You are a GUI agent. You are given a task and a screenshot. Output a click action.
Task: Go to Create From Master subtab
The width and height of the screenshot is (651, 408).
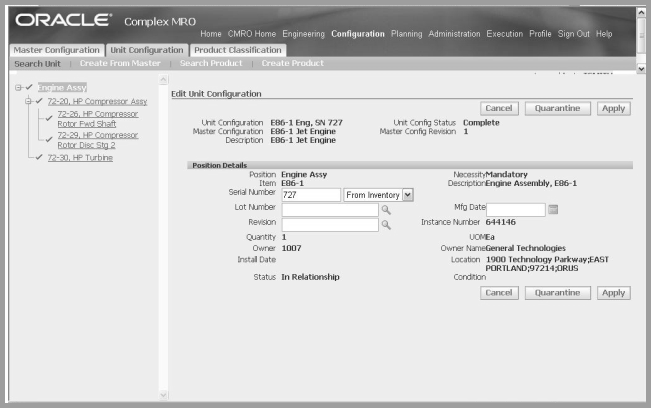pyautogui.click(x=120, y=63)
